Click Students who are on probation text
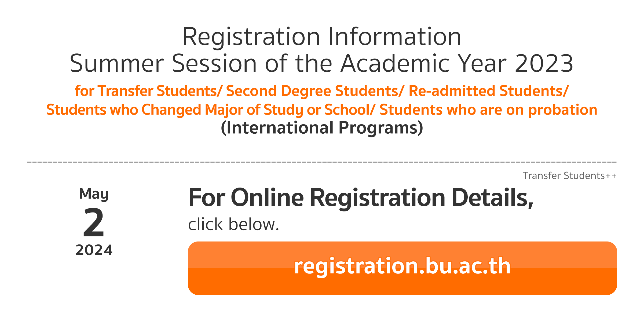644x322 pixels. pos(488,110)
